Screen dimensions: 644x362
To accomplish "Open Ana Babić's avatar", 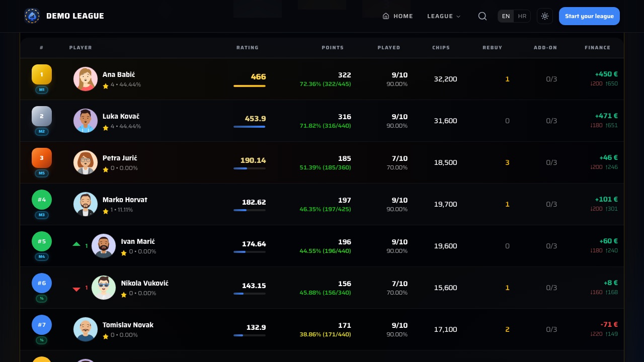I will [86, 79].
